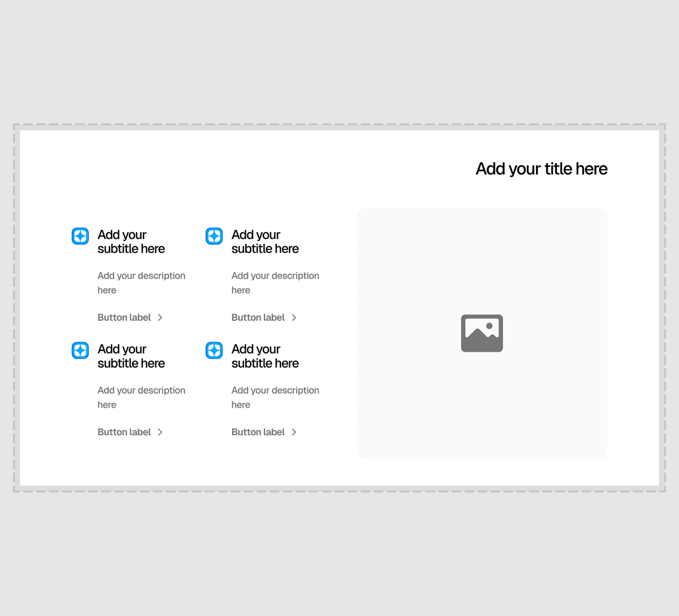
Task: Click "Add your subtitle here" in the bottom-right card
Action: (265, 356)
